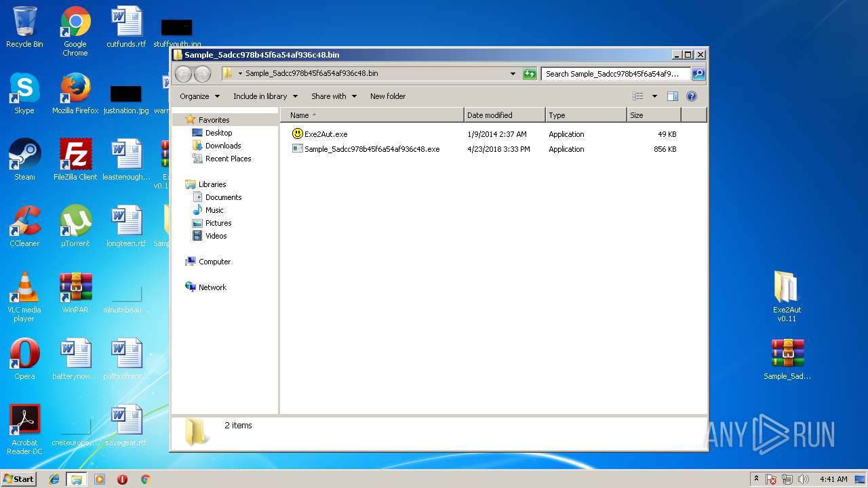Launch Internet Explorer from taskbar
This screenshot has width=868, height=488.
[x=54, y=479]
